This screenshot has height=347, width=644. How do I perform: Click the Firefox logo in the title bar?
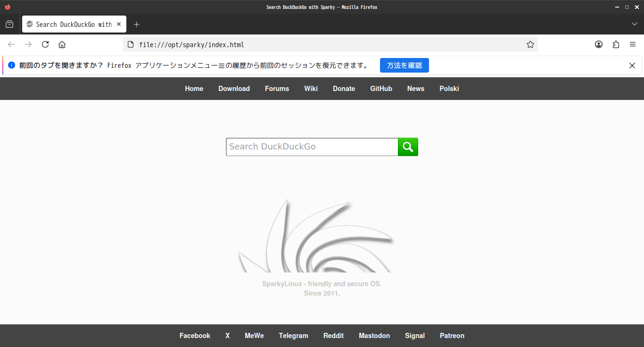(x=7, y=7)
